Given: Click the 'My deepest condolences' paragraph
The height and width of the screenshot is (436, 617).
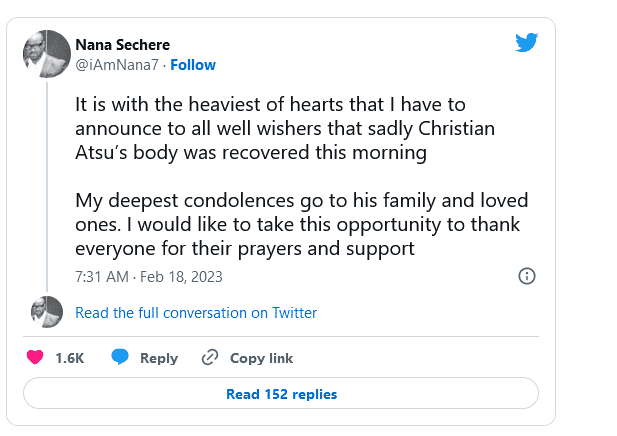Looking at the screenshot, I should pos(301,223).
